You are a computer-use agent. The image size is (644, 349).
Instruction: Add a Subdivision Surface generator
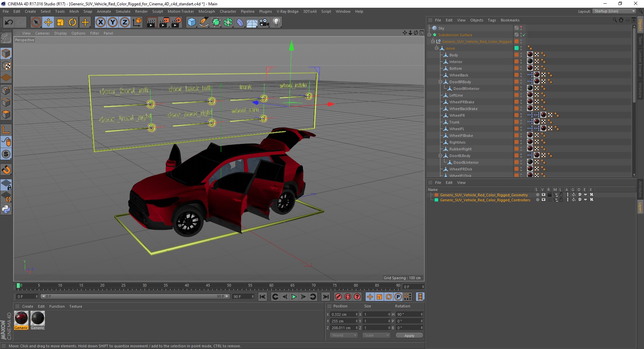pyautogui.click(x=216, y=22)
